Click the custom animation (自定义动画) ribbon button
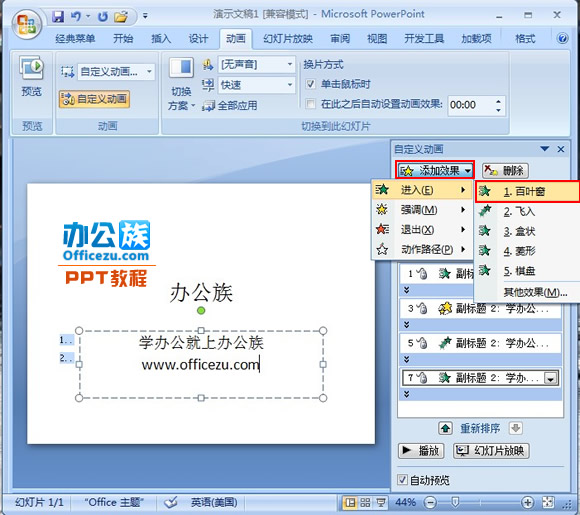The height and width of the screenshot is (515, 580). pos(94,99)
